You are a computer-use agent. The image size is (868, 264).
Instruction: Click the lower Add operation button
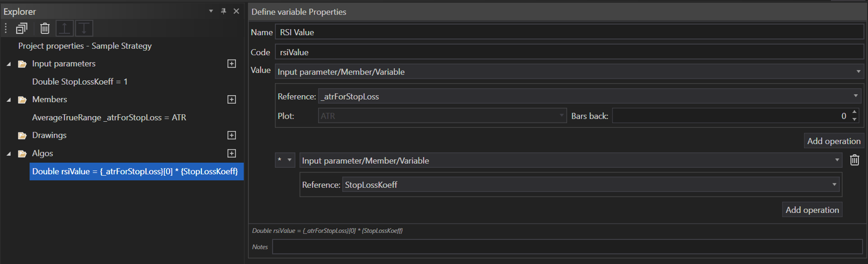click(x=812, y=210)
